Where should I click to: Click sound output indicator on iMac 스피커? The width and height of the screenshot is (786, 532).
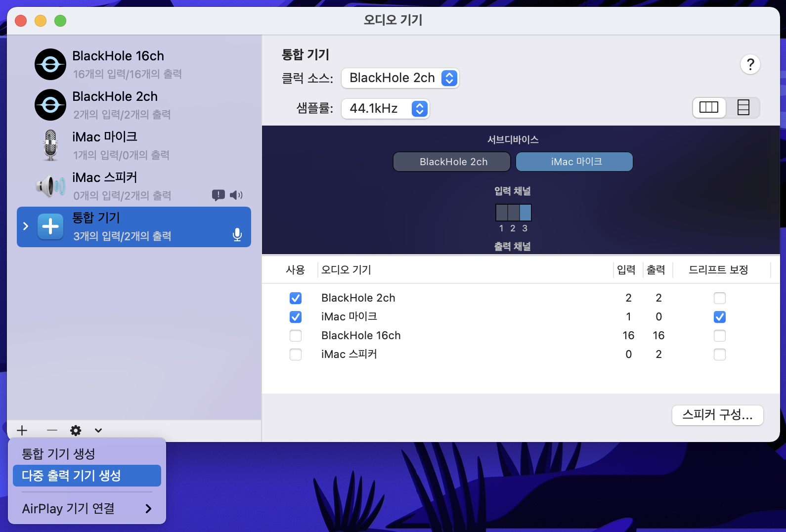[x=236, y=195]
